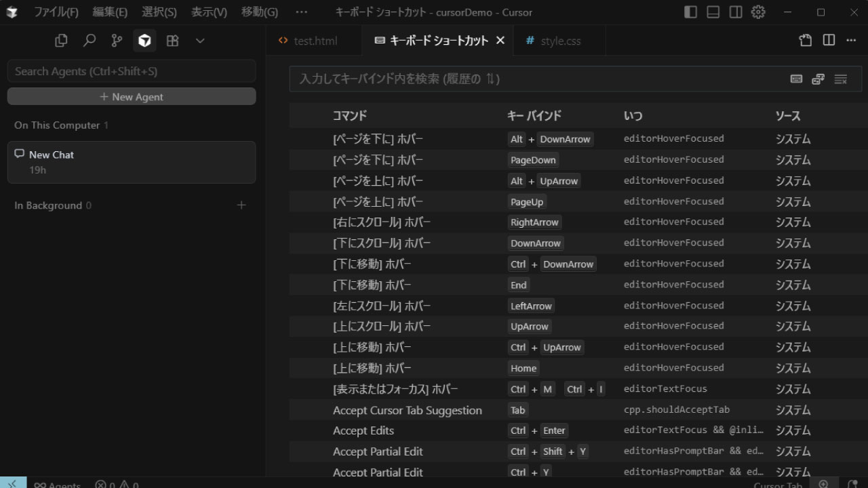The image size is (868, 488).
Task: Click the End keybinding cell
Action: point(519,285)
